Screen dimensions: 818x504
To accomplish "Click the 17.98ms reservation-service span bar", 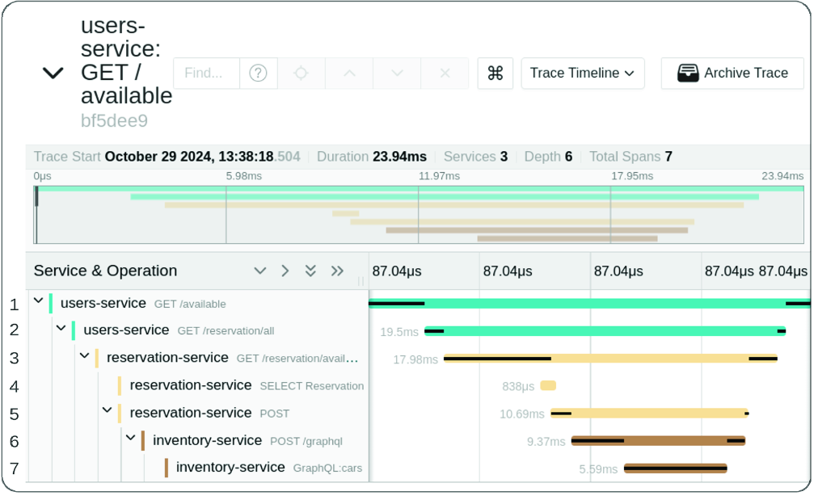I will (x=610, y=359).
